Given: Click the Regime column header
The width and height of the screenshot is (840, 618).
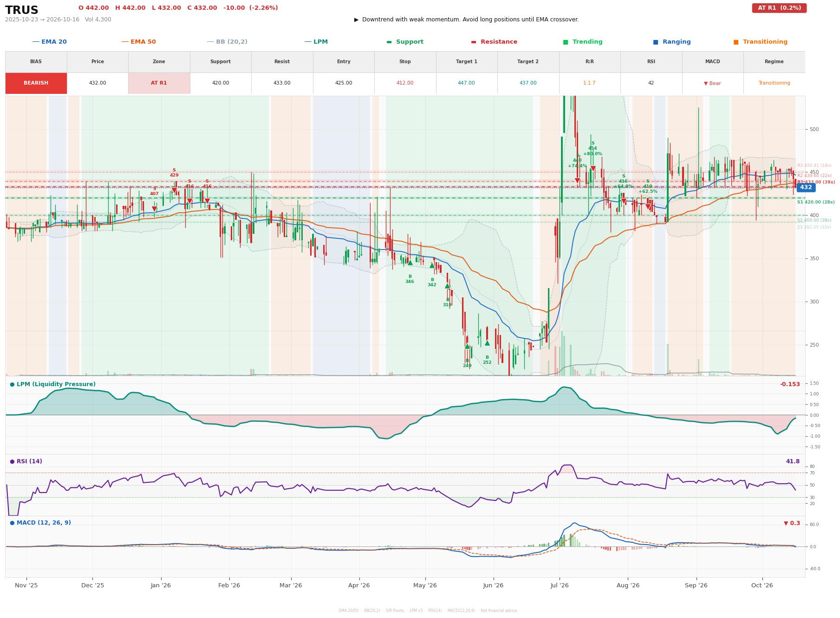Looking at the screenshot, I should tap(774, 62).
